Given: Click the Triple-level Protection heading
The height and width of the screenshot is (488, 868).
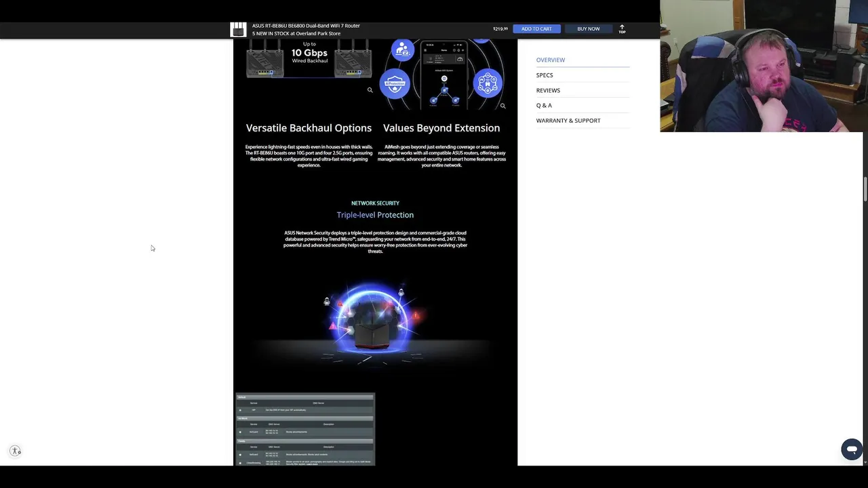Looking at the screenshot, I should (x=375, y=215).
